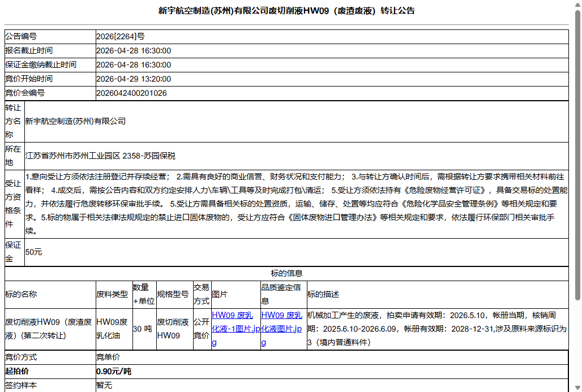582x392 pixels.
Task: Click the 保证金缴纳截止时间 label
Action: tap(41, 65)
